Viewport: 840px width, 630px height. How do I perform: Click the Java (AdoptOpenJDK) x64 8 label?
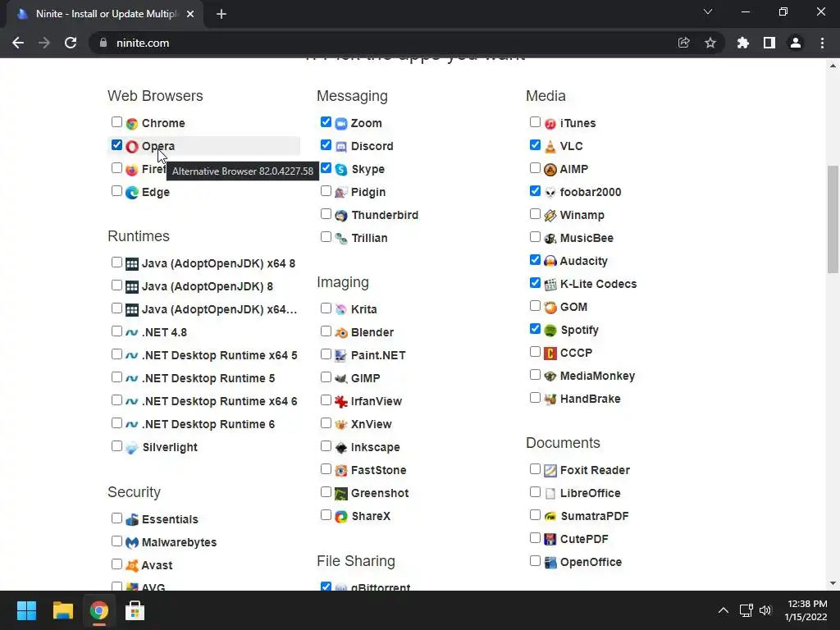[x=218, y=263]
